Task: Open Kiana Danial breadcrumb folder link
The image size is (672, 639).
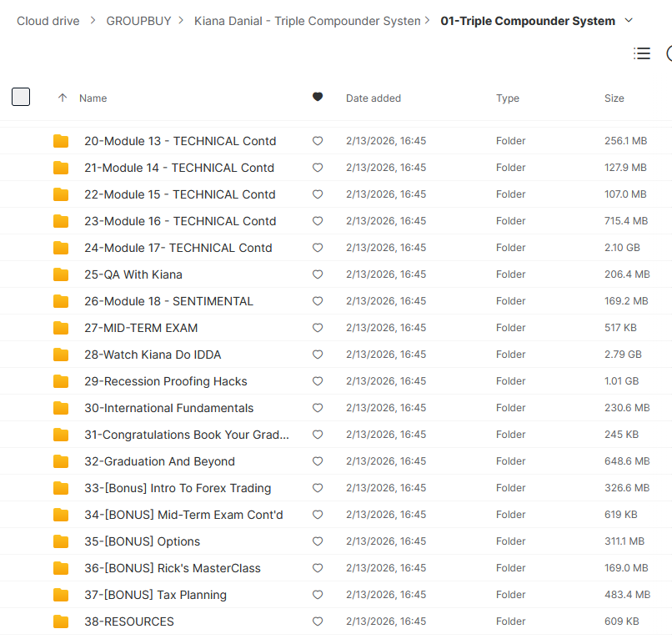Action: (307, 21)
